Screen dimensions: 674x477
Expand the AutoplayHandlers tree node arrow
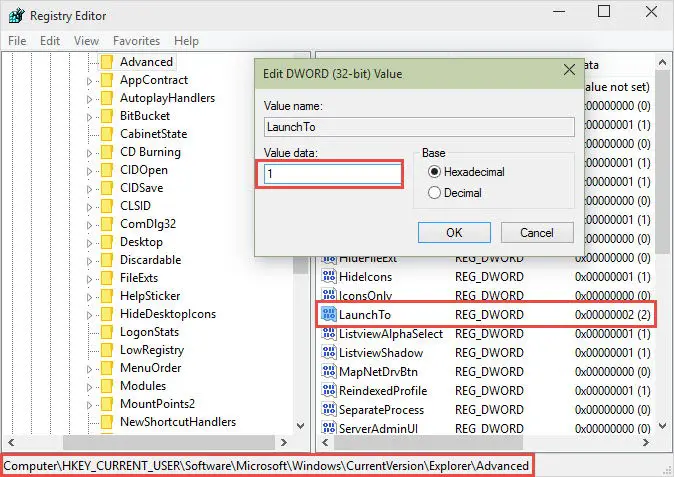coord(89,99)
